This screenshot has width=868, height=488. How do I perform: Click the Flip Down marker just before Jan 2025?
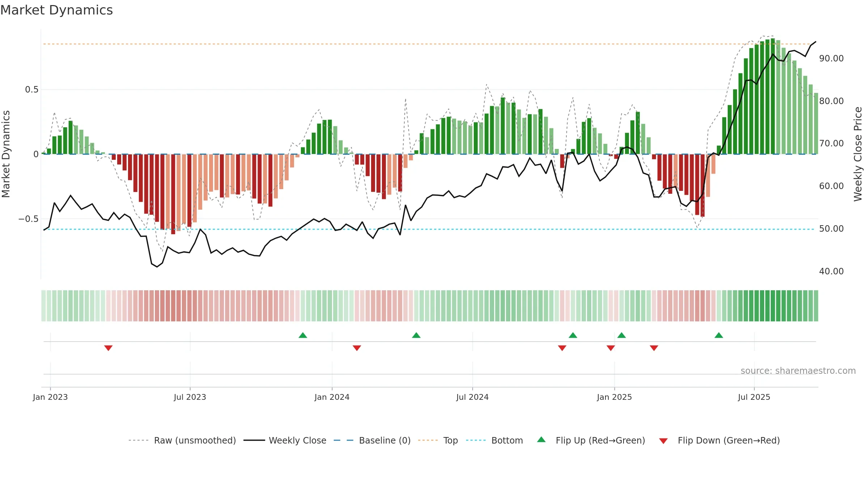click(x=611, y=348)
